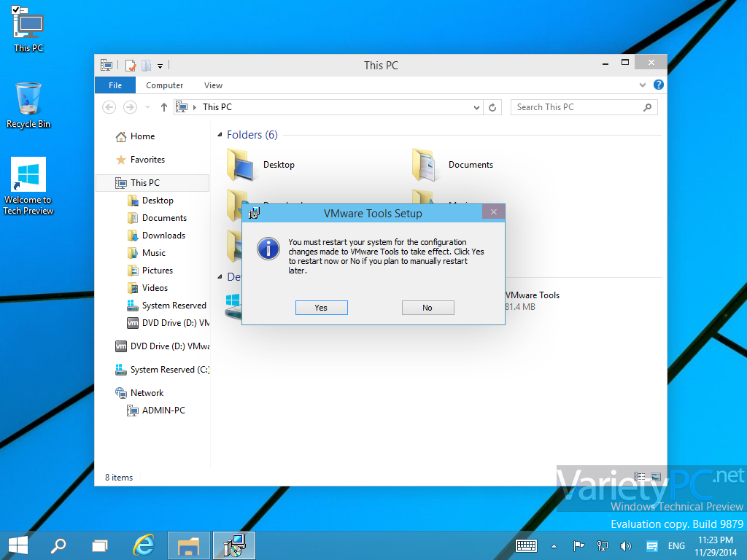Expand the address bar history dropdown

point(476,108)
